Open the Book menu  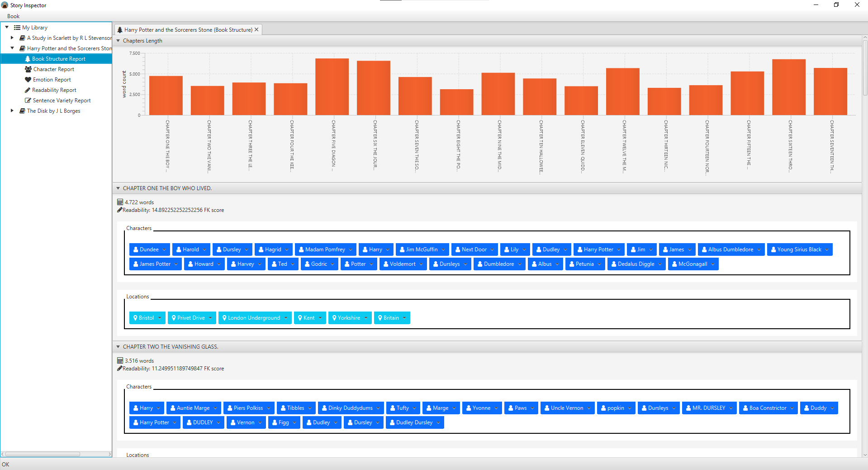point(13,16)
